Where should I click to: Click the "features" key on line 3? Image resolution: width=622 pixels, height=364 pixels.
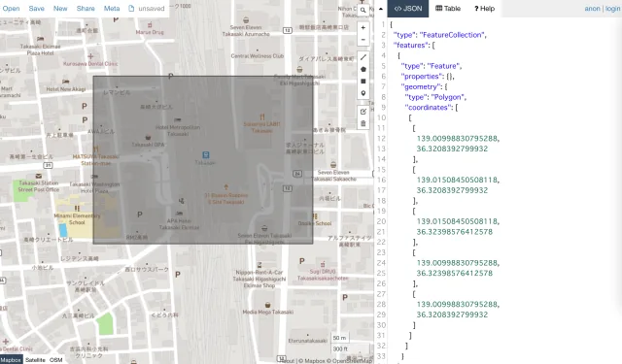(x=411, y=46)
